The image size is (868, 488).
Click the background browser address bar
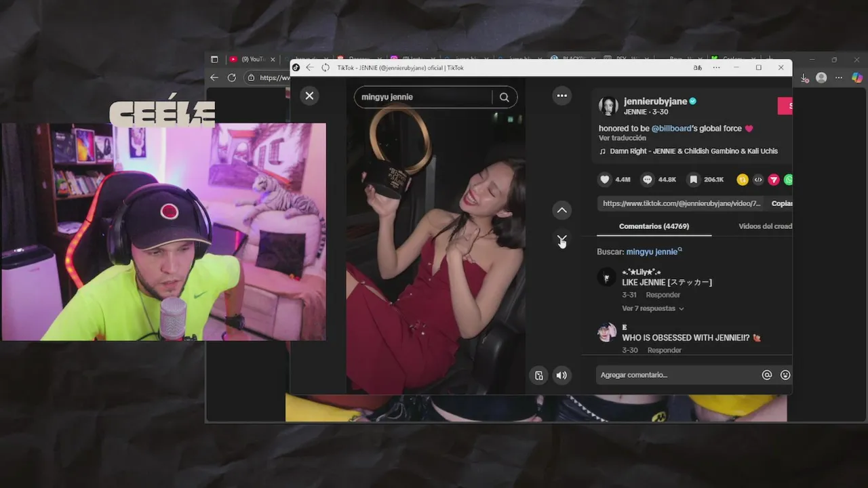point(267,77)
